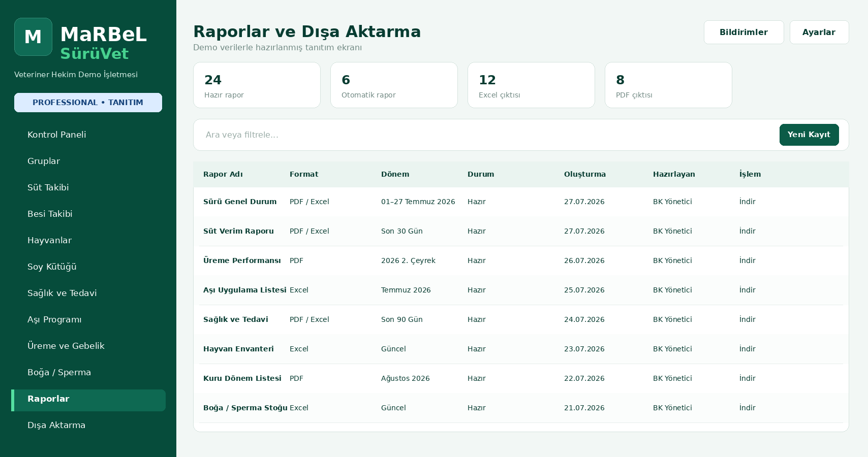This screenshot has width=868, height=457.
Task: Select the 24 Hazır rapor card
Action: (257, 85)
